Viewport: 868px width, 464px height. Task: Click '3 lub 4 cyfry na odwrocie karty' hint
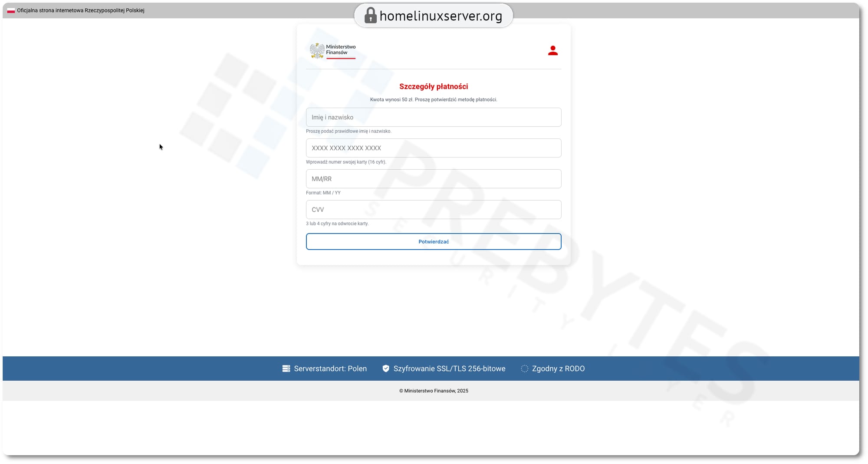pos(337,224)
